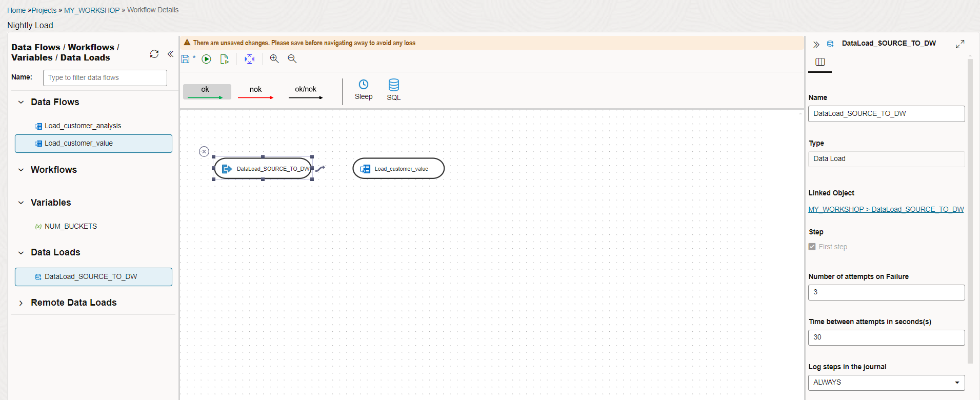The height and width of the screenshot is (400, 980).
Task: Click the data load icon in panel header
Action: (x=830, y=44)
